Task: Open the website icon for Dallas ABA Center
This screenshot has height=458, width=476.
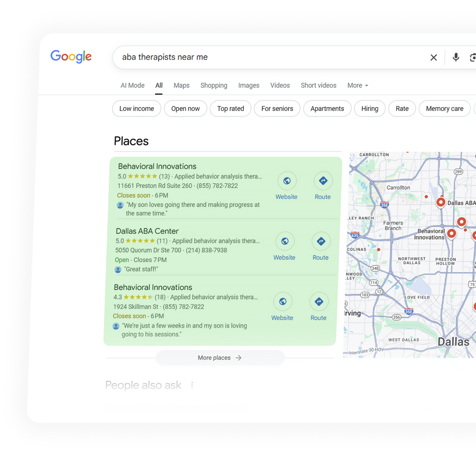Action: pos(285,241)
